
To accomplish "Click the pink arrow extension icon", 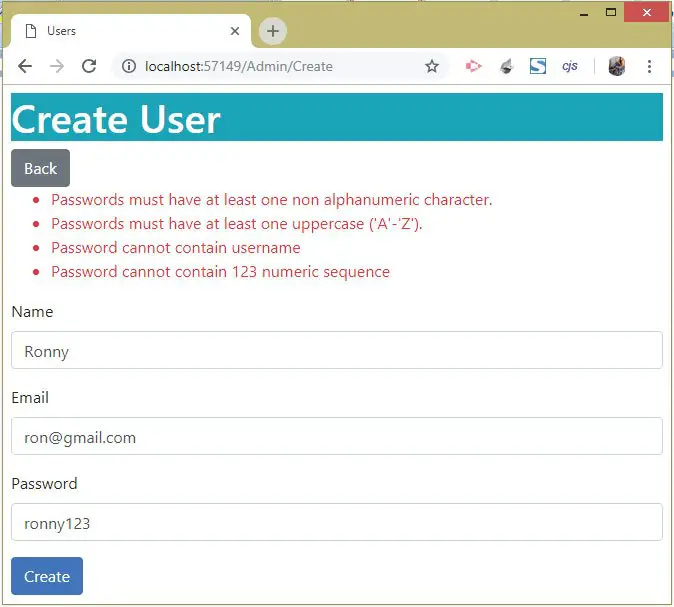I will [x=473, y=66].
